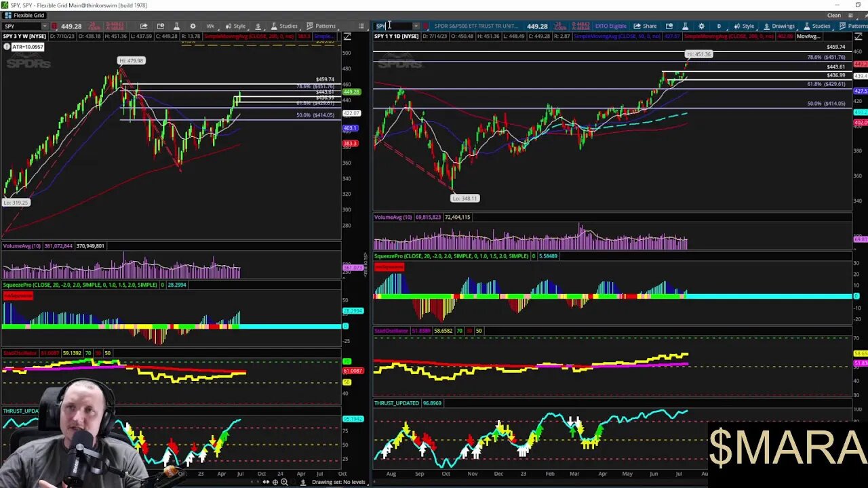This screenshot has width=868, height=488.
Task: Click drawing set download icon at bottom
Action: click(303, 482)
